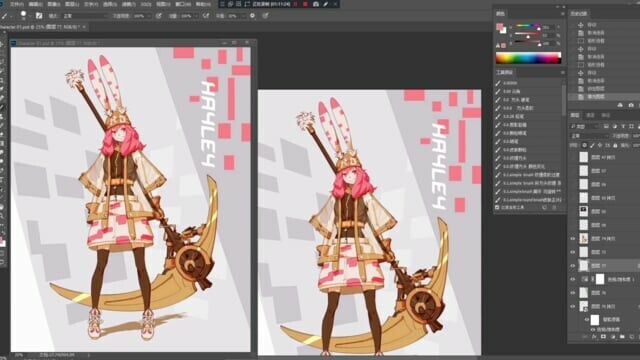The width and height of the screenshot is (640, 360).
Task: Switch to the 通道 Channels tab
Action: [590, 116]
